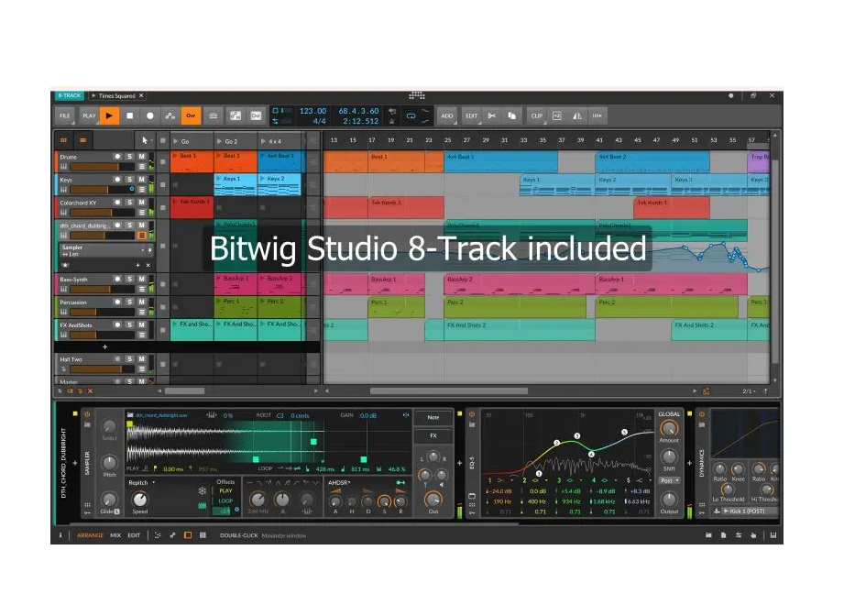Toggle the OVR overdub button

[x=190, y=116]
